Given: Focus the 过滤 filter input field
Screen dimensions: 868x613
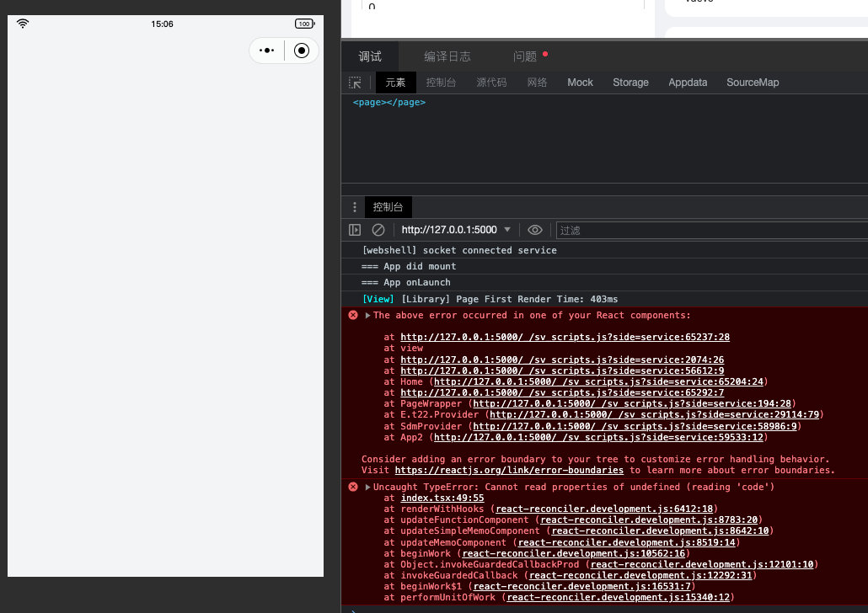Looking at the screenshot, I should tap(712, 230).
